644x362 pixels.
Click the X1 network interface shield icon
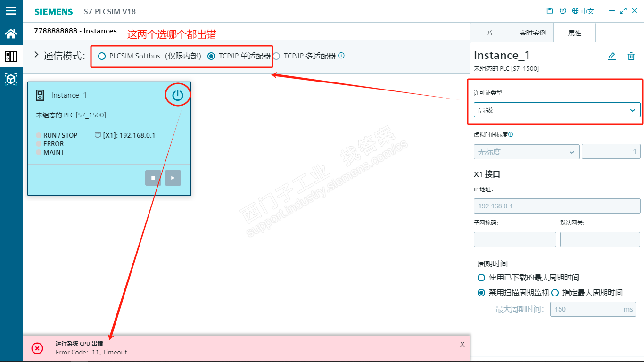(98, 135)
